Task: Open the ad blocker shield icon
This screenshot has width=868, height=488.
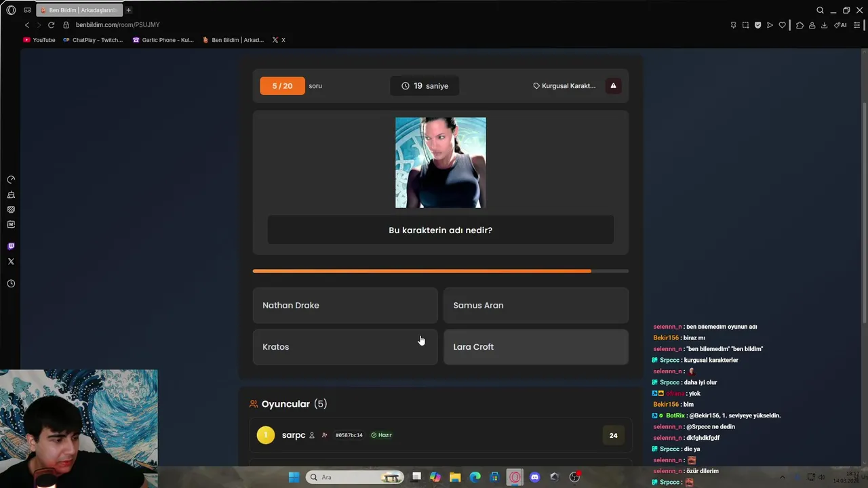Action: click(757, 25)
